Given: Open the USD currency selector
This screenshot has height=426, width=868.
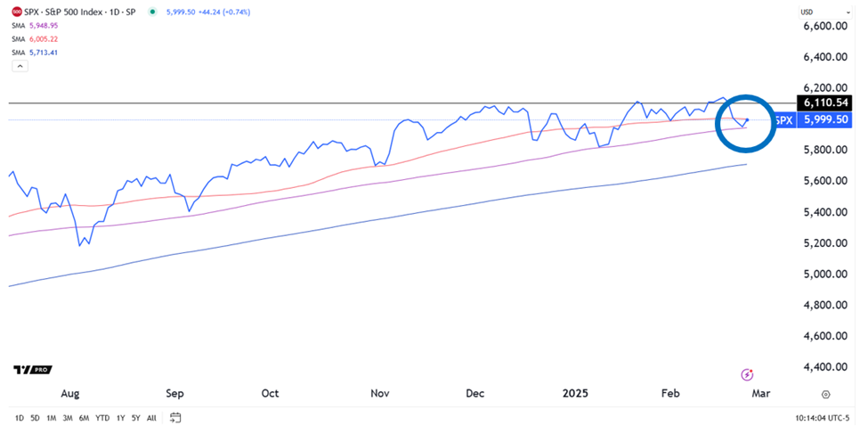Looking at the screenshot, I should pos(807,12).
